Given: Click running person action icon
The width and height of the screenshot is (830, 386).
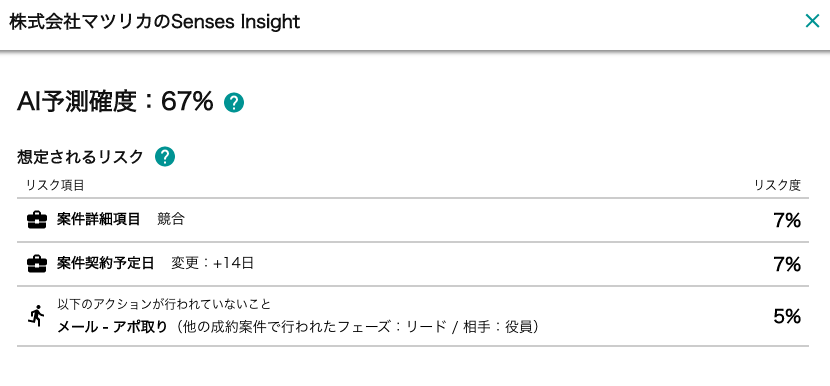Looking at the screenshot, I should pos(36,316).
